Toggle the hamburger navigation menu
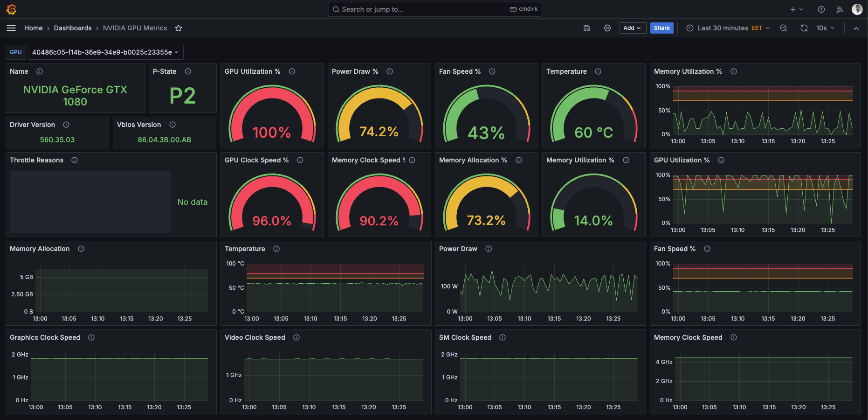 11,28
